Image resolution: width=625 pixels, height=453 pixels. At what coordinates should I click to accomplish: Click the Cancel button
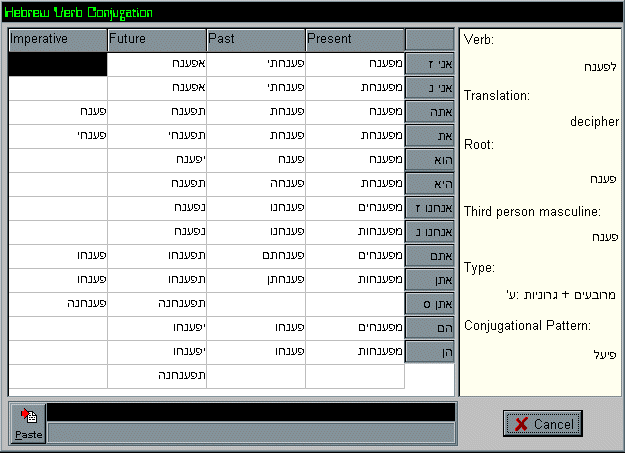click(543, 423)
